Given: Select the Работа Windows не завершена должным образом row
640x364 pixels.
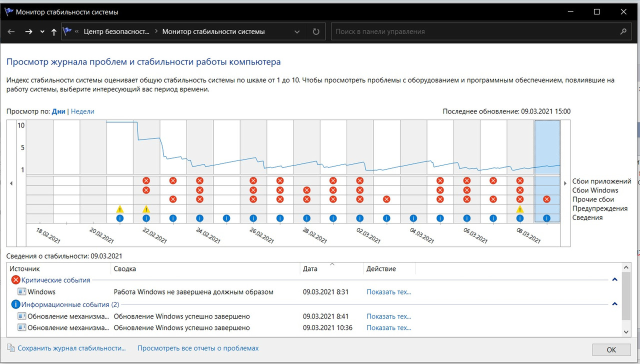Looking at the screenshot, I should point(314,292).
